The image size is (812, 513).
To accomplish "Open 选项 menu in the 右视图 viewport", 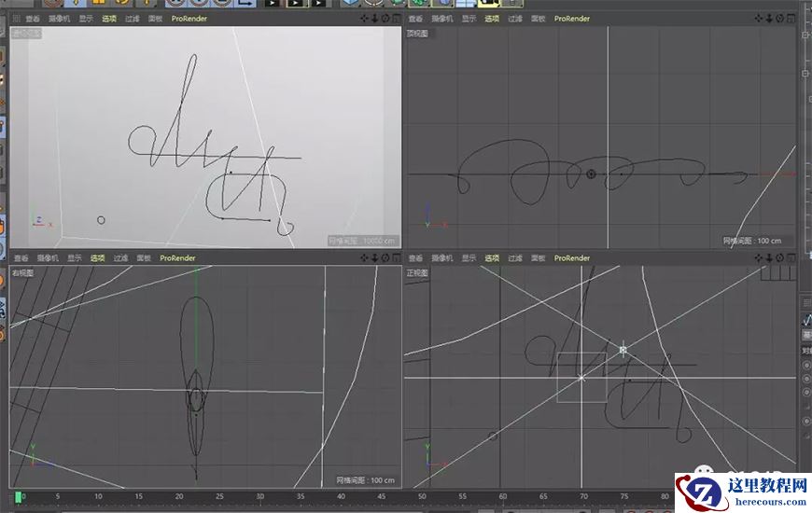I will [98, 257].
